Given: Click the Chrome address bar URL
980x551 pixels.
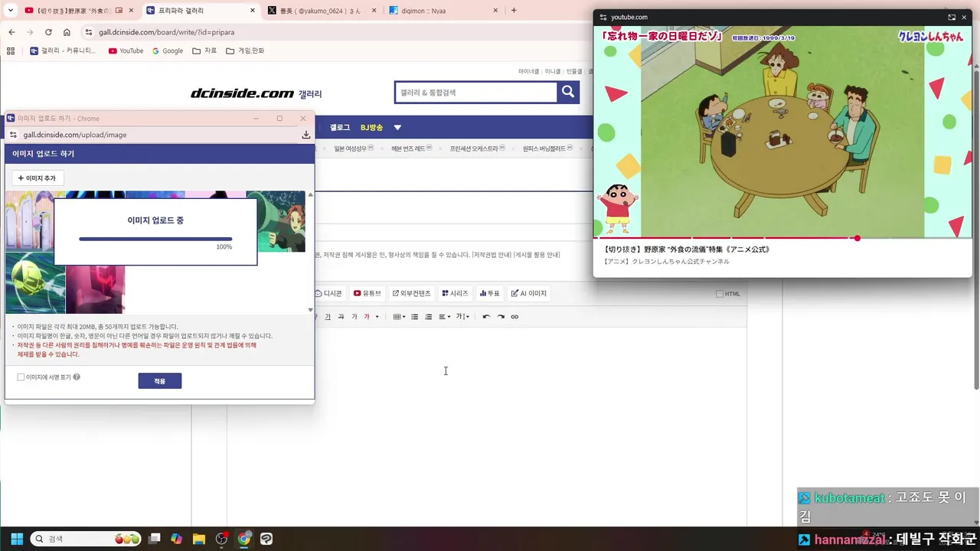Looking at the screenshot, I should pyautogui.click(x=166, y=32).
